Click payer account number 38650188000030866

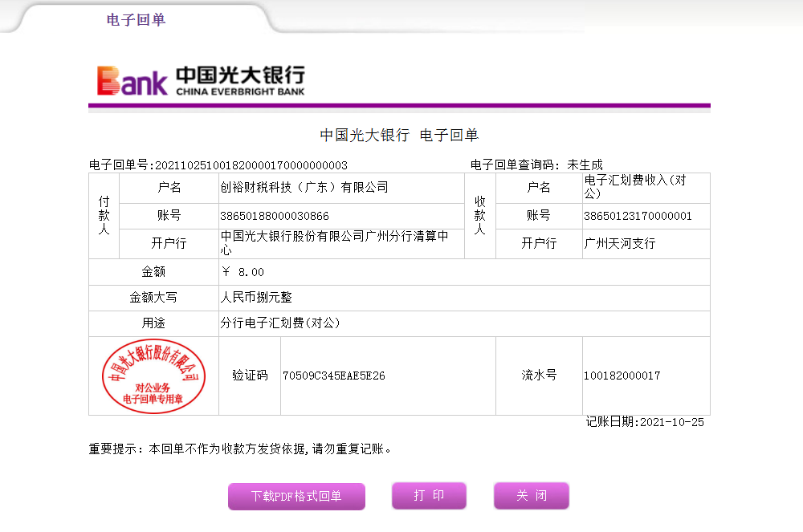point(275,216)
